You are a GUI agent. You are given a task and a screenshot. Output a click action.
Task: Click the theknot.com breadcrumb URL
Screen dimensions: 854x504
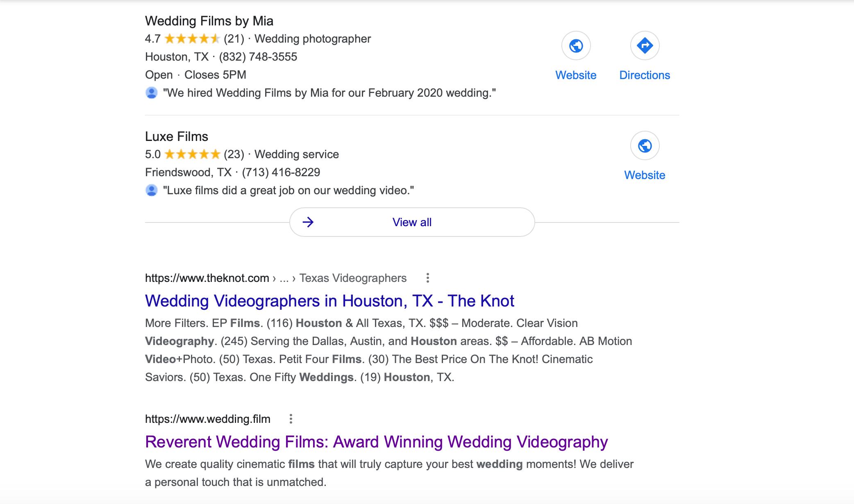276,278
